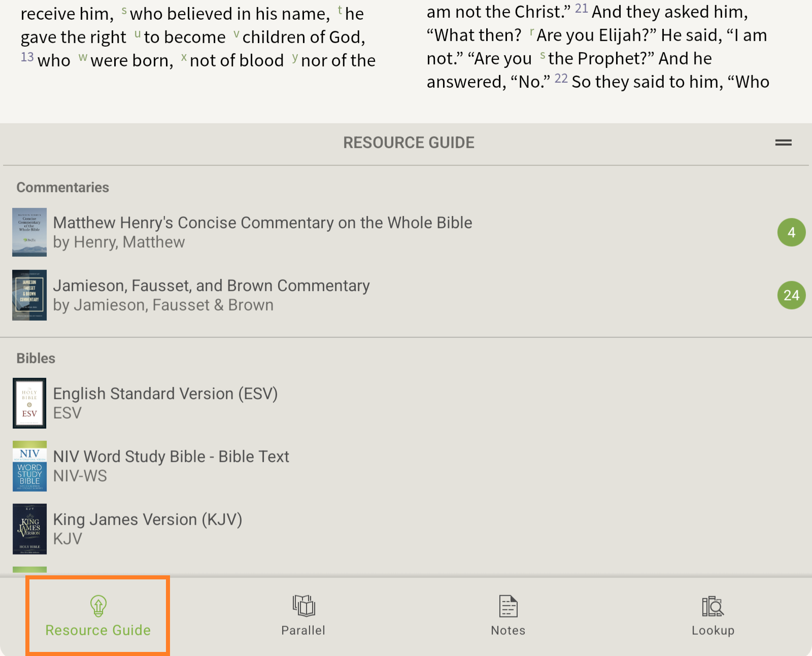Screen dimensions: 812x656
Task: Collapse Resource Guide using drag handle
Action: pyautogui.click(x=783, y=143)
